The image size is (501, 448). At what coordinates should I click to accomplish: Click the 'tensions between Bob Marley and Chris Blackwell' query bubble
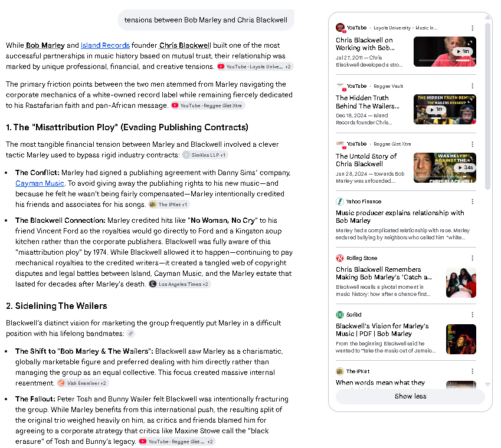[x=206, y=20]
